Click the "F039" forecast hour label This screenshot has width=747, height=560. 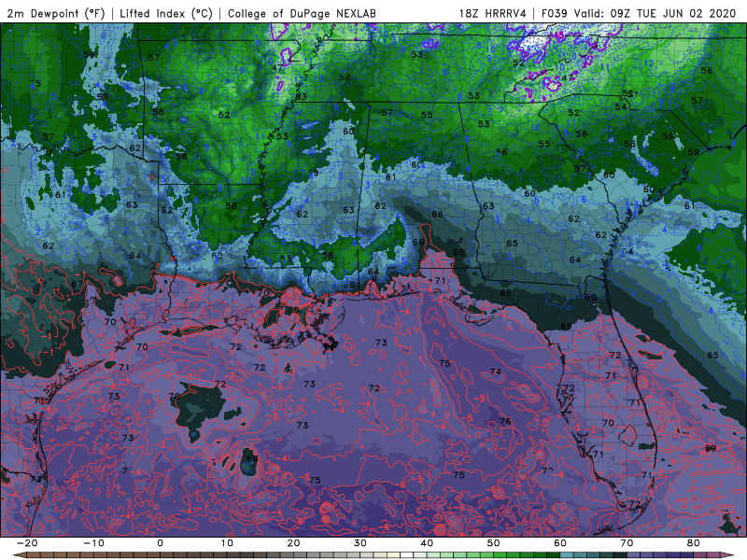tap(555, 13)
